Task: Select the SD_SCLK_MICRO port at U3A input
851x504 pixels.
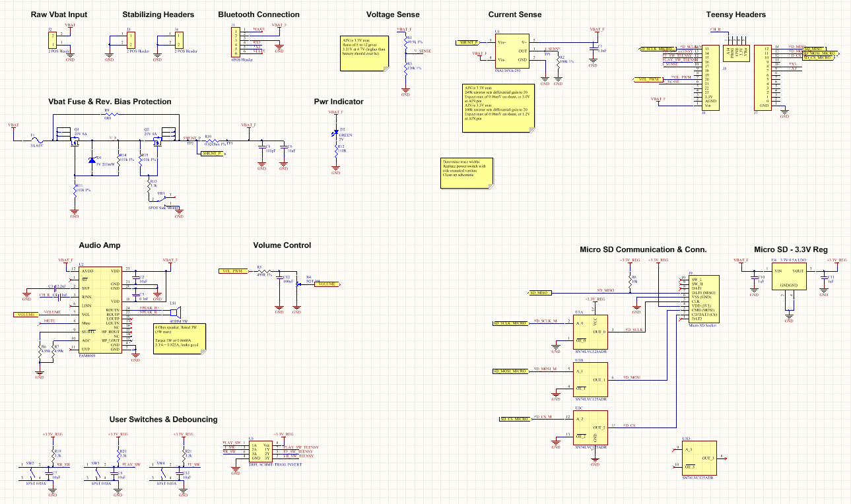Action: [511, 324]
